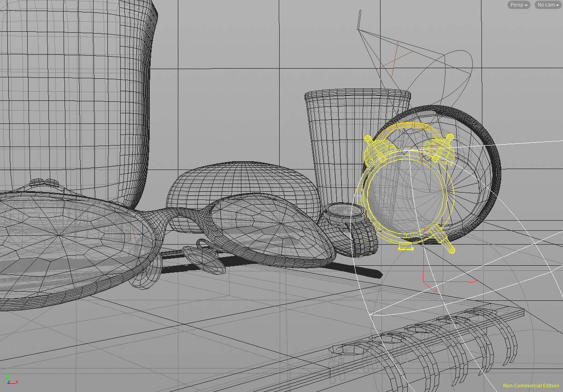Open the No cam camera dropdown
This screenshot has width=563, height=392.
(x=549, y=5)
